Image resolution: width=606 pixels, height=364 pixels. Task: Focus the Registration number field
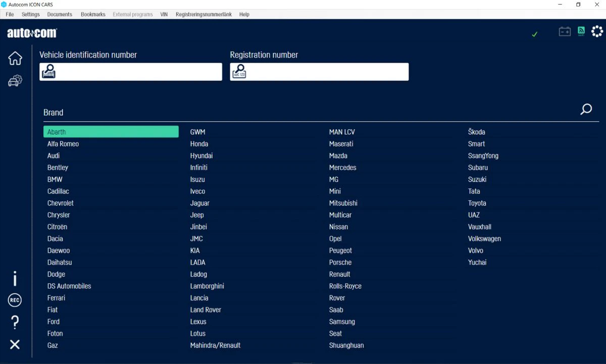click(319, 72)
